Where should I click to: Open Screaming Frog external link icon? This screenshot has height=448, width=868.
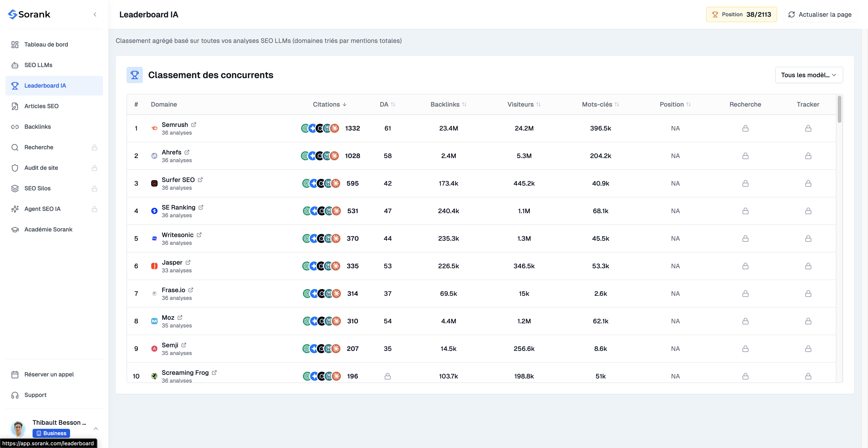[x=214, y=373]
